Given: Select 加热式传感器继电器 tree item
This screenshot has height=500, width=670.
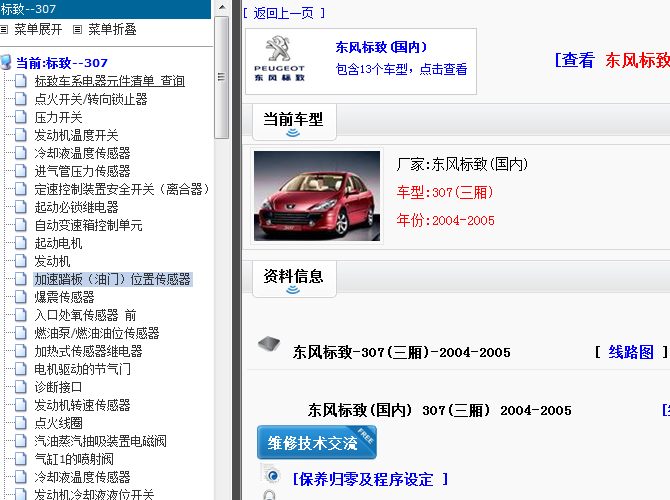Looking at the screenshot, I should pyautogui.click(x=88, y=351).
